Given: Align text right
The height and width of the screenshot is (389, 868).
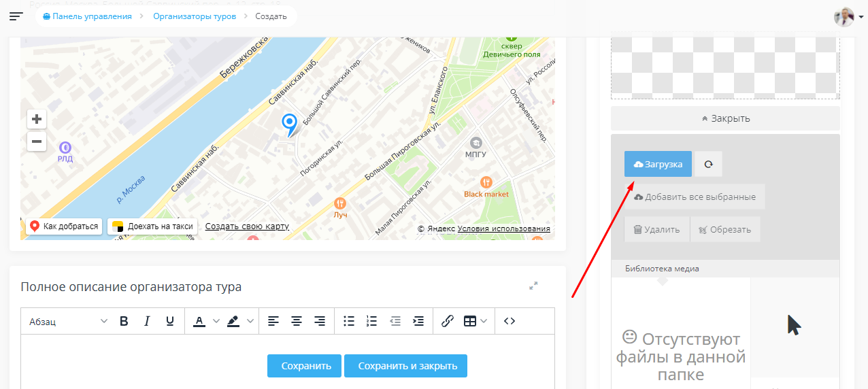Looking at the screenshot, I should click(x=320, y=322).
